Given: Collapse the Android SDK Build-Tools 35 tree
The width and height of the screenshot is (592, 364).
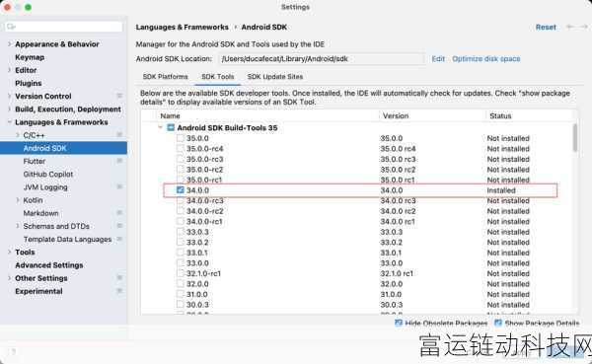Looking at the screenshot, I should point(160,127).
